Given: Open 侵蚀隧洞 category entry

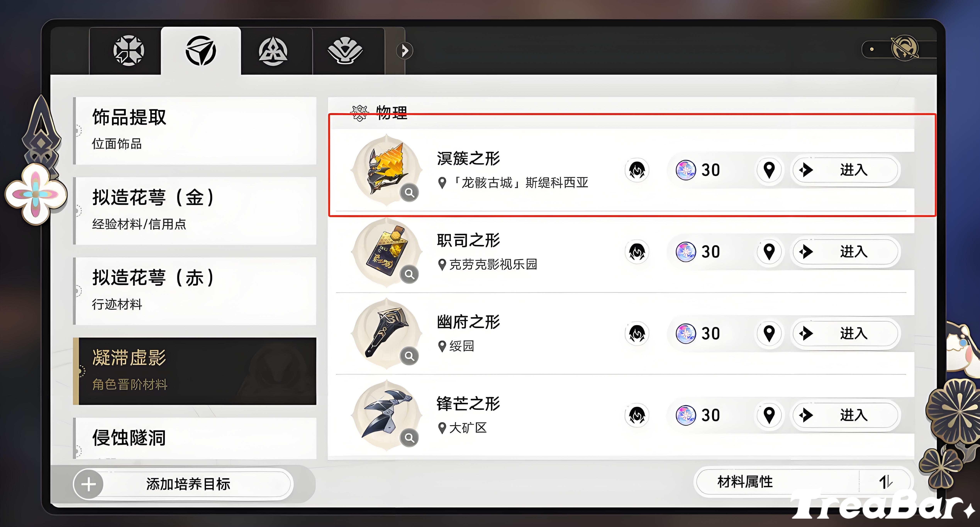Looking at the screenshot, I should click(195, 438).
